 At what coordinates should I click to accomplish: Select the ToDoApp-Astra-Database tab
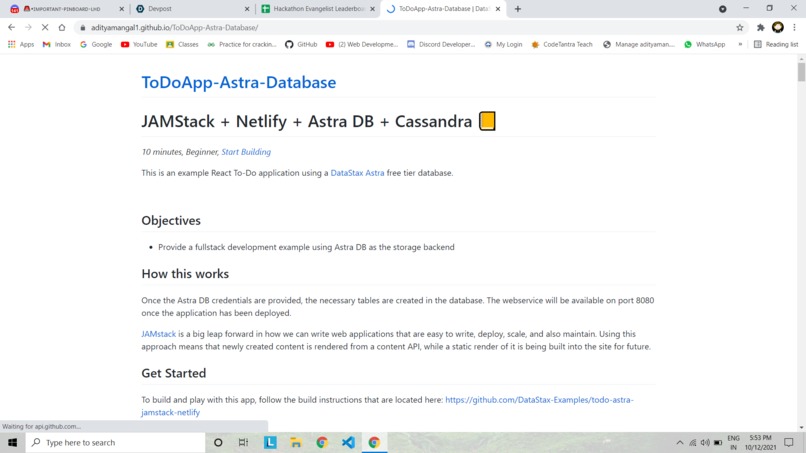click(x=443, y=9)
